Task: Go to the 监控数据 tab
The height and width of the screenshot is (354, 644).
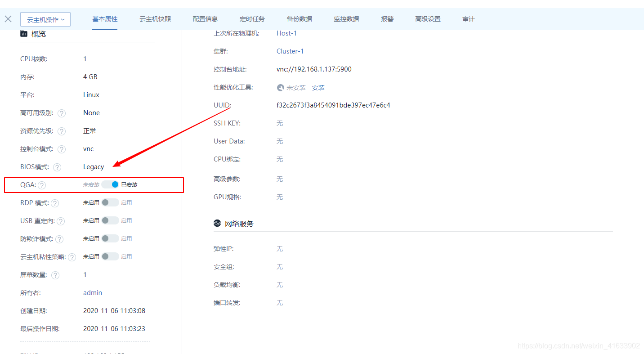Action: click(x=346, y=19)
